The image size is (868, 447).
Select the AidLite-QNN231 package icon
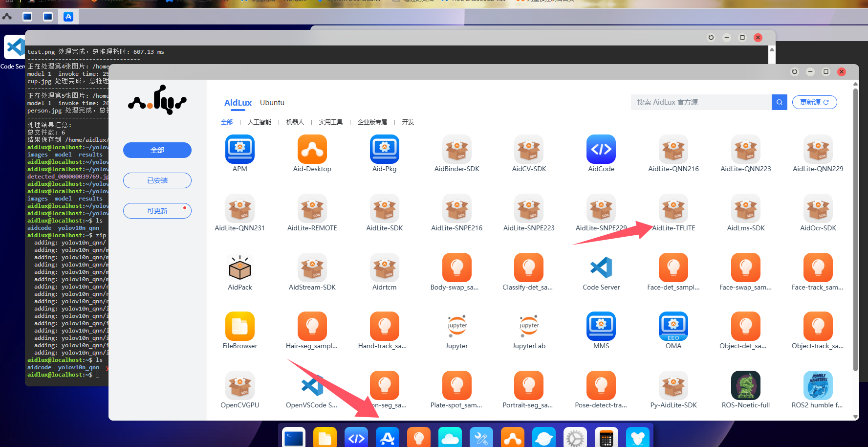click(x=240, y=208)
